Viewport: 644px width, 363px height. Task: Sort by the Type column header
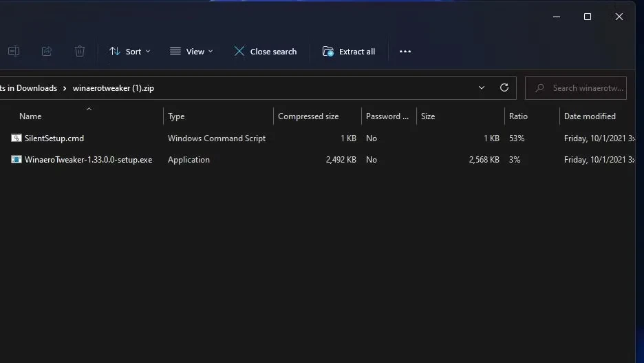176,116
